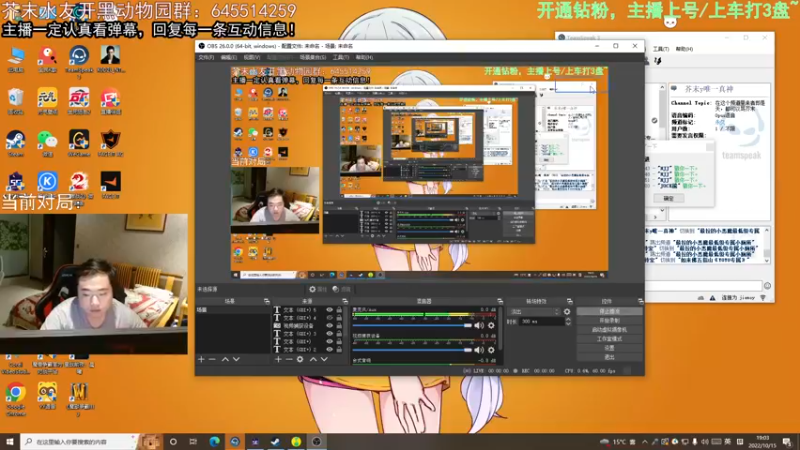
Task: Open the 帮助(H) menu in OBS
Action: pos(364,58)
